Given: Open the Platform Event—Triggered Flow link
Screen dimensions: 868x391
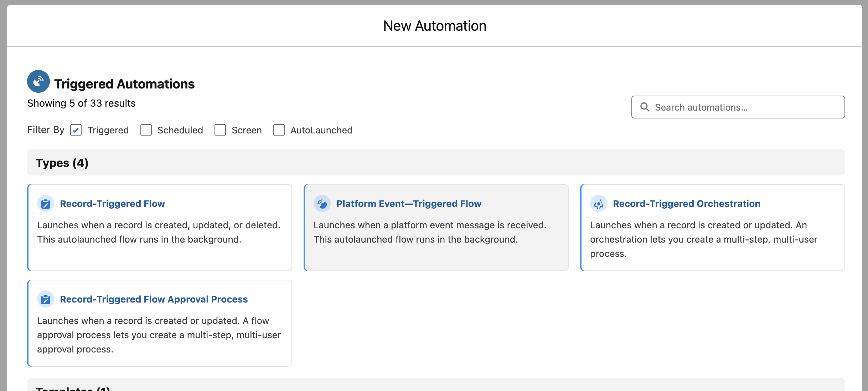Looking at the screenshot, I should [x=409, y=204].
